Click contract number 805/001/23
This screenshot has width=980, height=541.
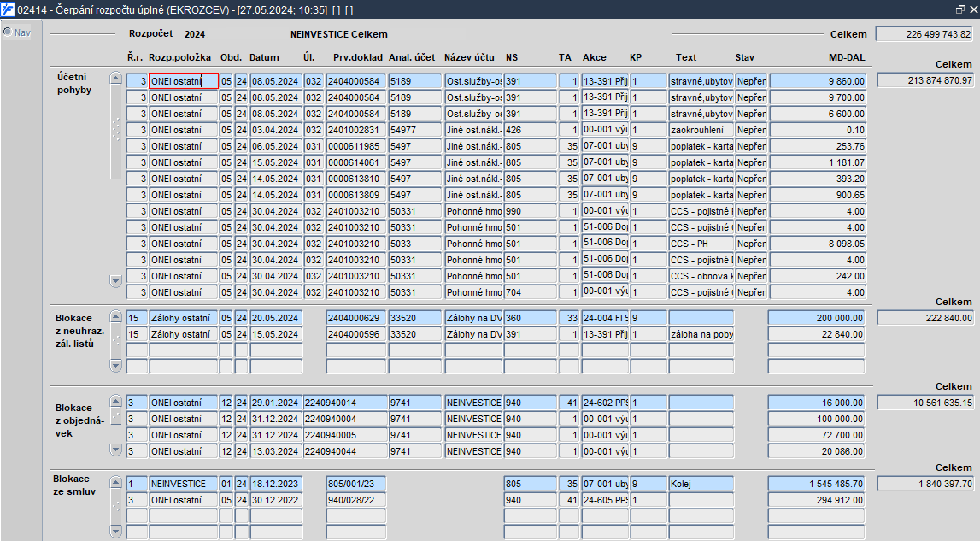click(356, 484)
